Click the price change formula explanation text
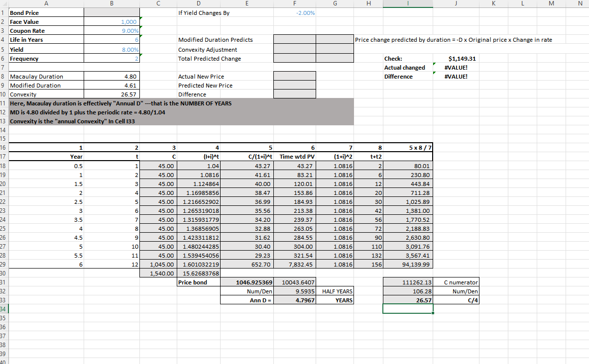 click(454, 39)
